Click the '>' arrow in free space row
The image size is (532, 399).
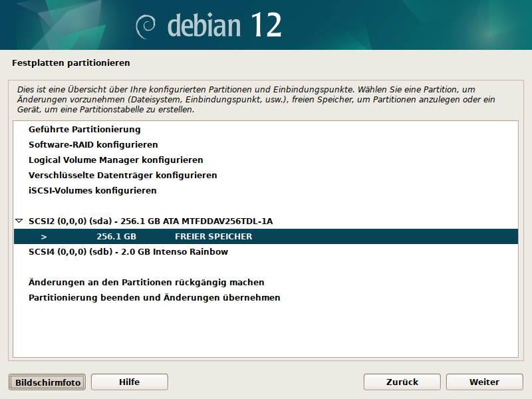coord(44,237)
